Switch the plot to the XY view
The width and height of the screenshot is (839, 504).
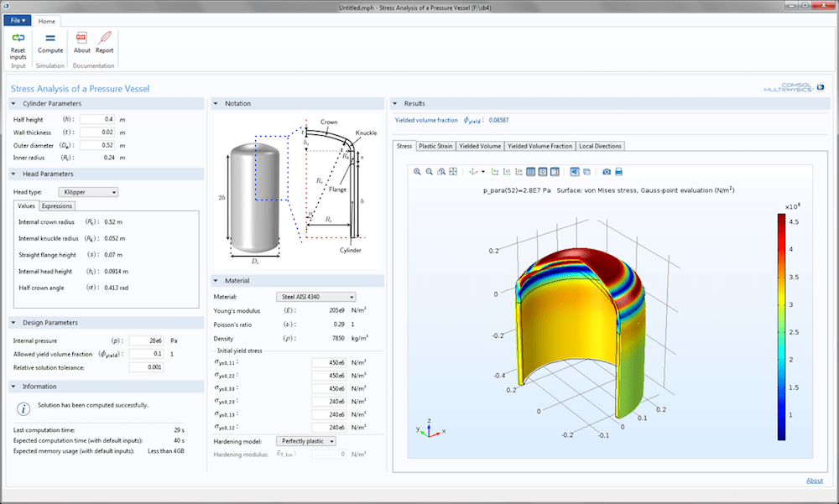point(495,172)
